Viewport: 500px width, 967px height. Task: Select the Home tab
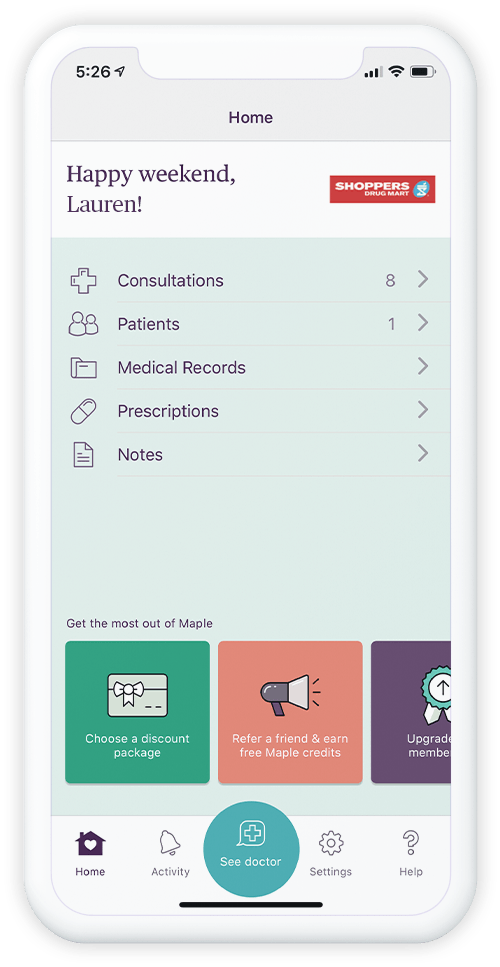(90, 854)
